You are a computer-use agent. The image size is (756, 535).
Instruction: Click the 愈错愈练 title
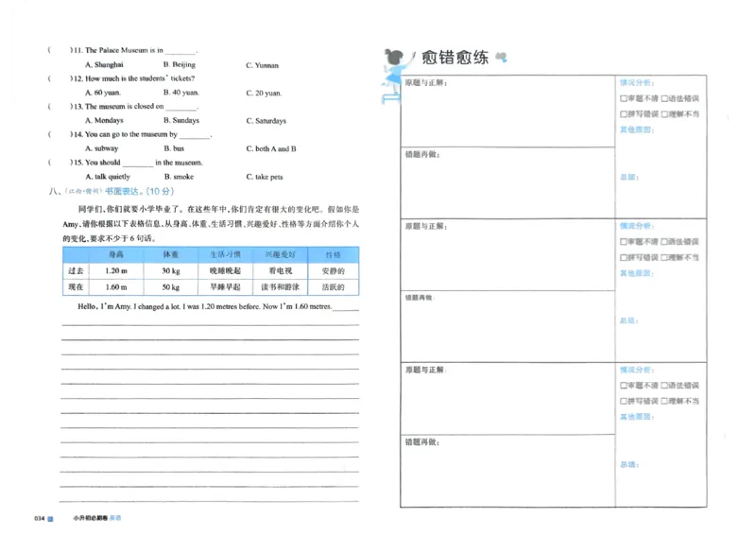(x=455, y=58)
